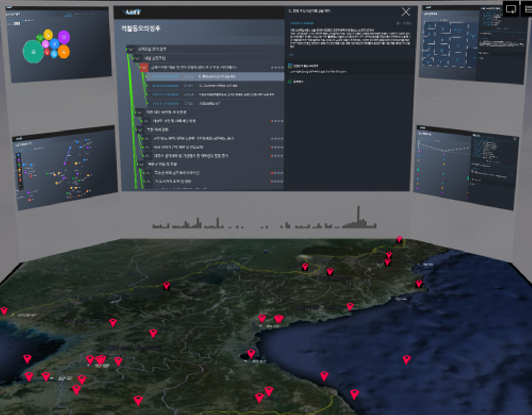Collapse the red-highlighted chevron tree node
532x415 pixels.
[x=144, y=67]
